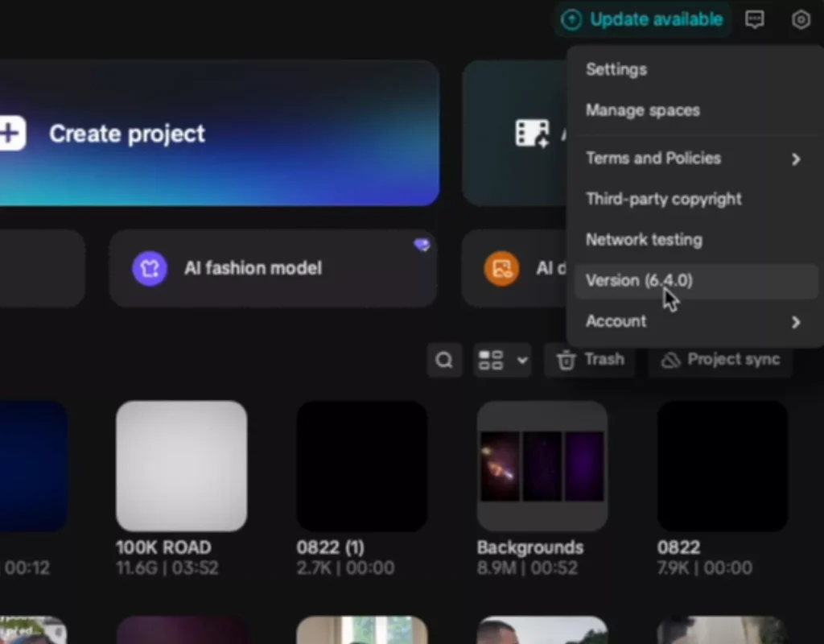
Task: Expand the Terms and Policies submenu
Action: click(x=795, y=159)
